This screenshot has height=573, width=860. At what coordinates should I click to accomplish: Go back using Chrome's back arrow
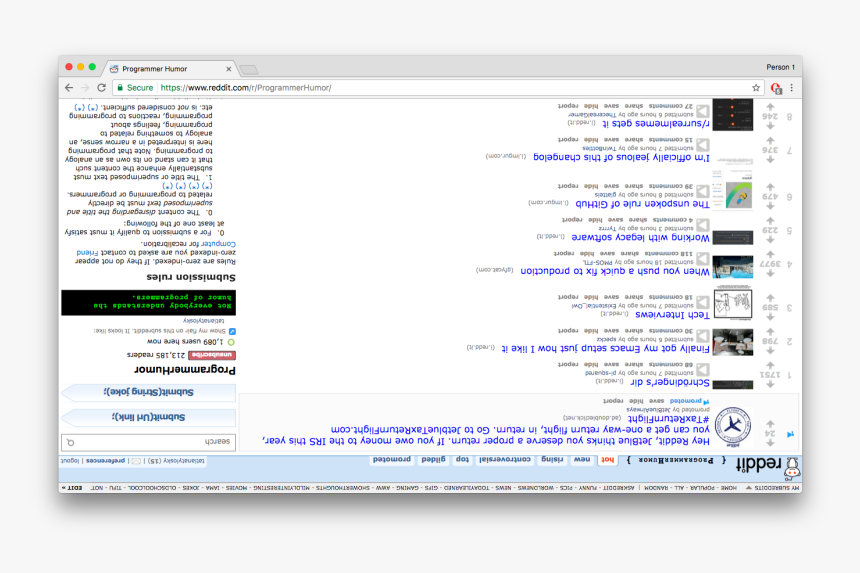69,88
